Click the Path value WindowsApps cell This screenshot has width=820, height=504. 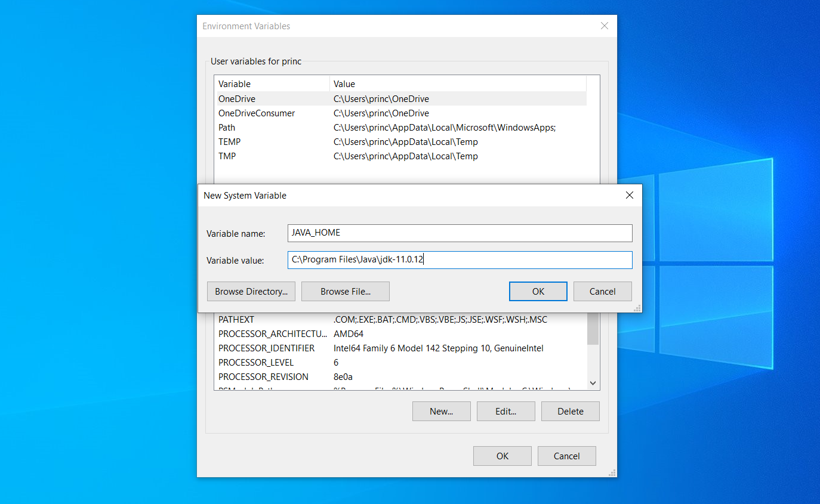pos(445,128)
